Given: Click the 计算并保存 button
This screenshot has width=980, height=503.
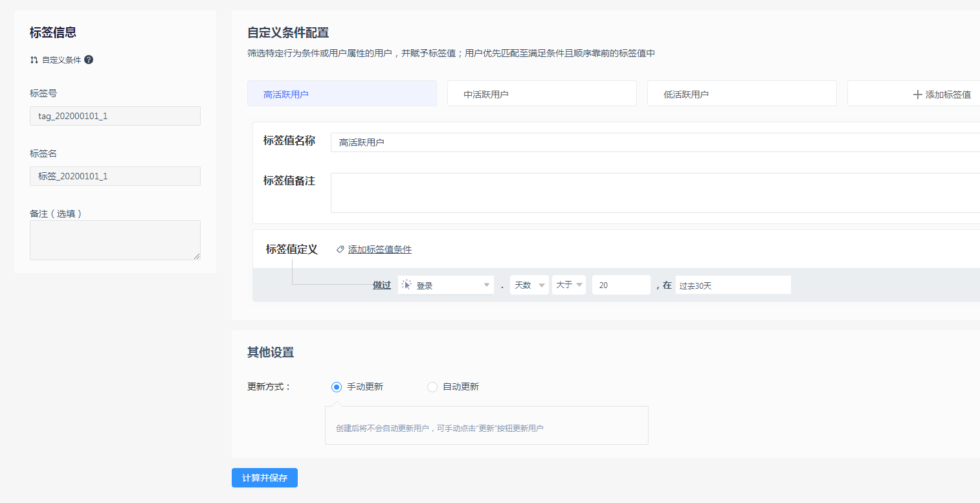Looking at the screenshot, I should click(264, 478).
